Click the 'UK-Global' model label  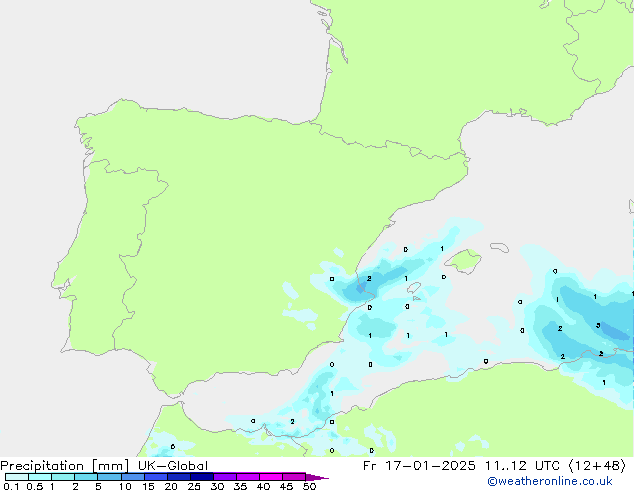[x=173, y=466]
